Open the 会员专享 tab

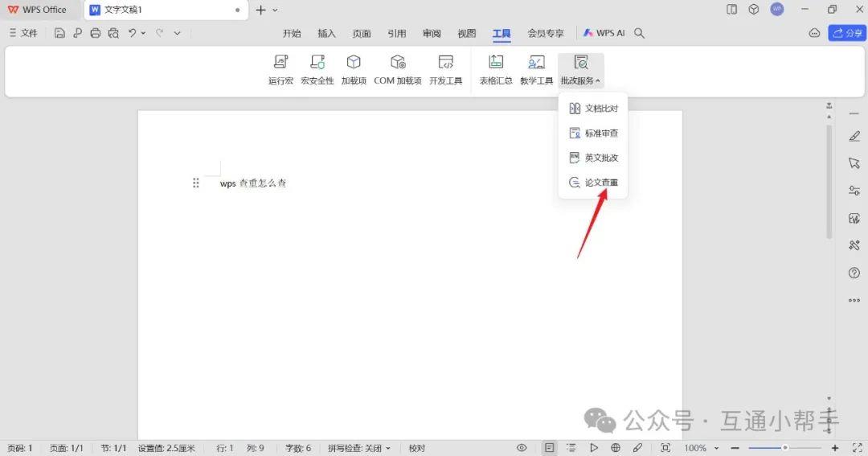(x=545, y=33)
